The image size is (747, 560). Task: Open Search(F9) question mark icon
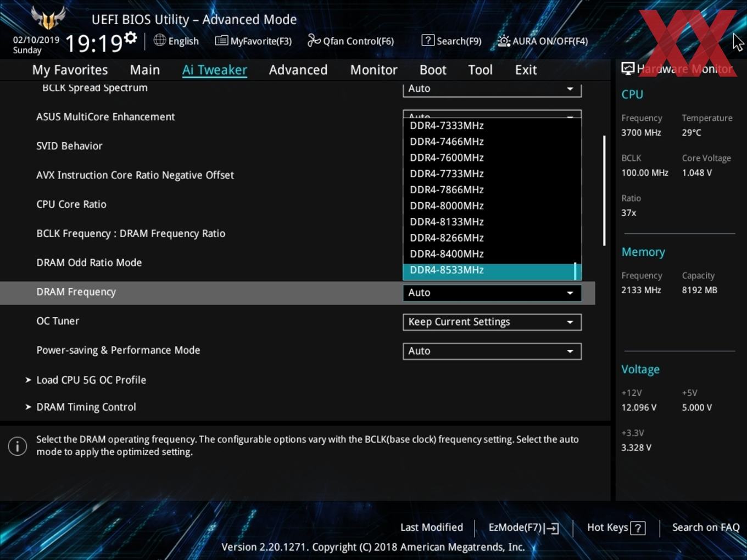coord(428,40)
